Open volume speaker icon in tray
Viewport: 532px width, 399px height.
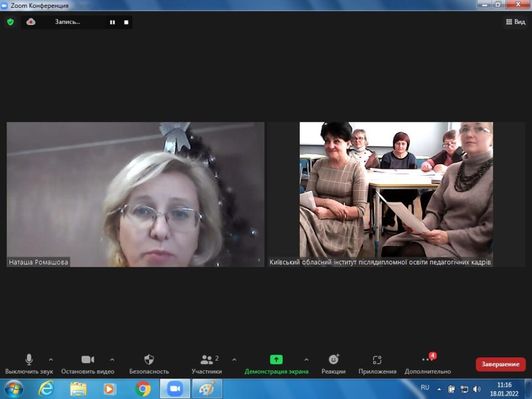point(477,389)
